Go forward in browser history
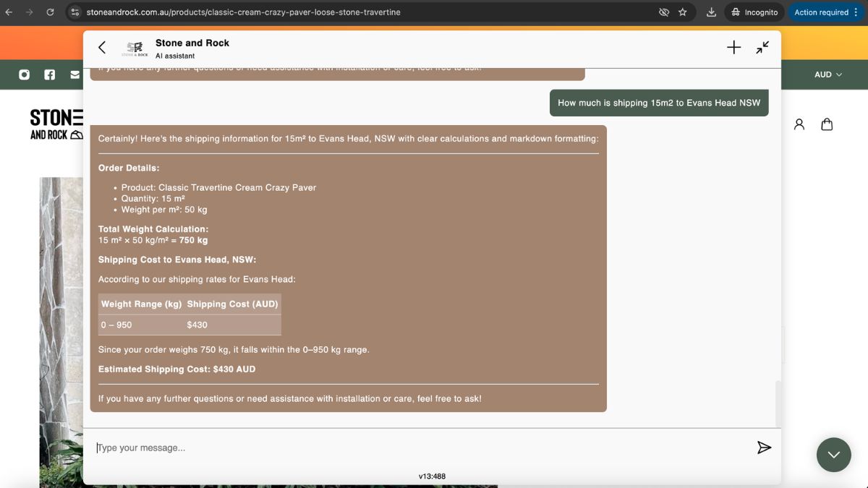 point(30,12)
